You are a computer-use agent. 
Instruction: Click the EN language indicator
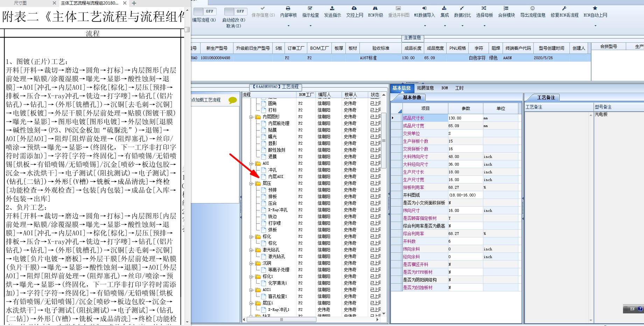632,309
